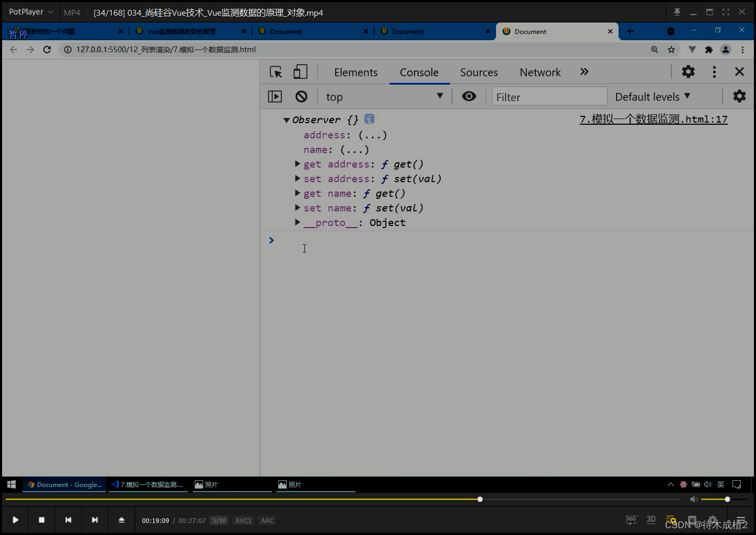This screenshot has height=535, width=756.
Task: Click the Observer object info icon
Action: [x=369, y=119]
